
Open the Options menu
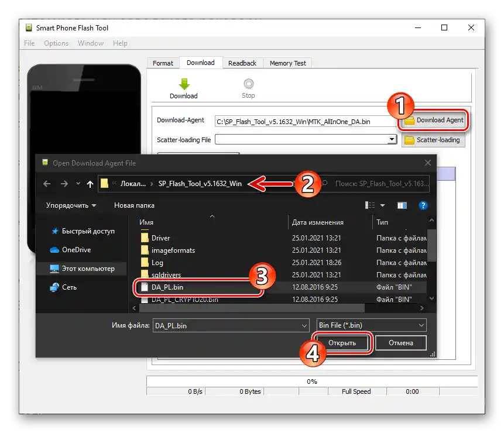(56, 43)
